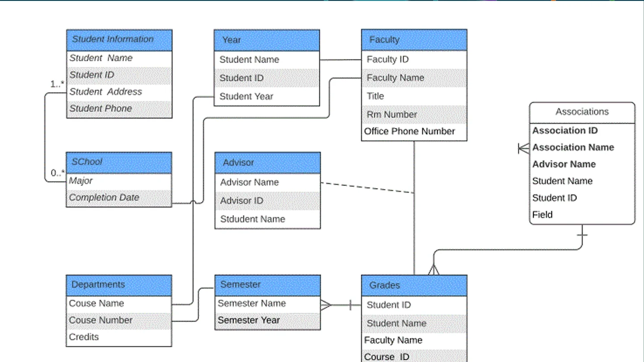Click the Major attribute

point(119,181)
